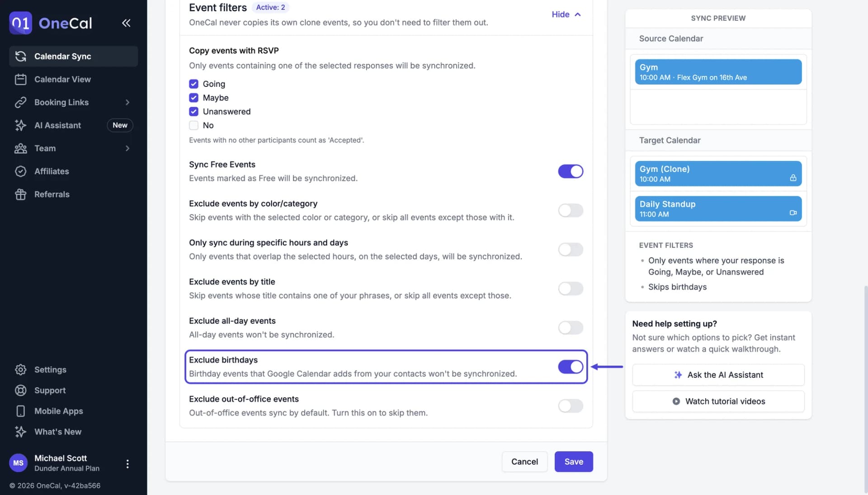Watch tutorial videos
This screenshot has width=868, height=495.
pos(718,401)
